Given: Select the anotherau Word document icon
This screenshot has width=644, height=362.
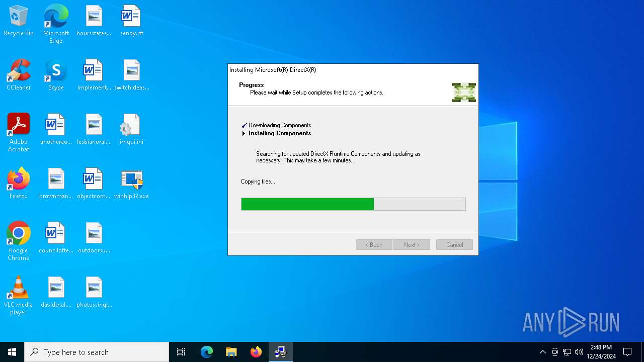Looking at the screenshot, I should tap(56, 130).
